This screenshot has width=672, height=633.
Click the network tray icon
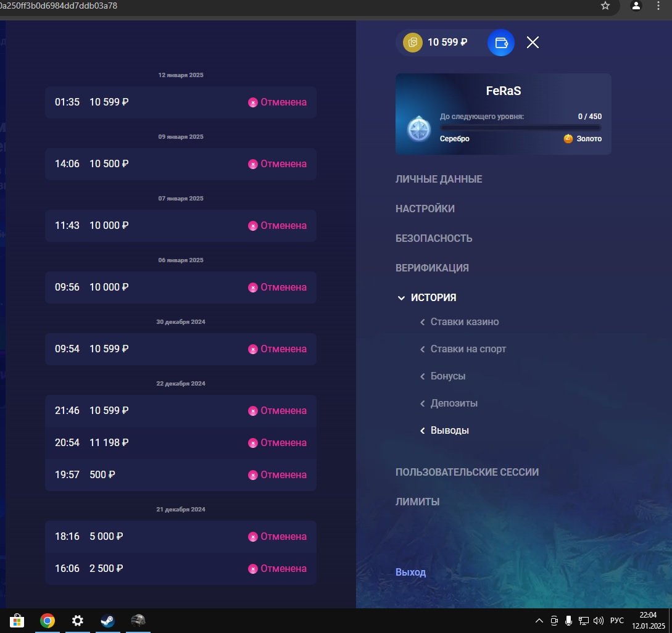coord(583,621)
